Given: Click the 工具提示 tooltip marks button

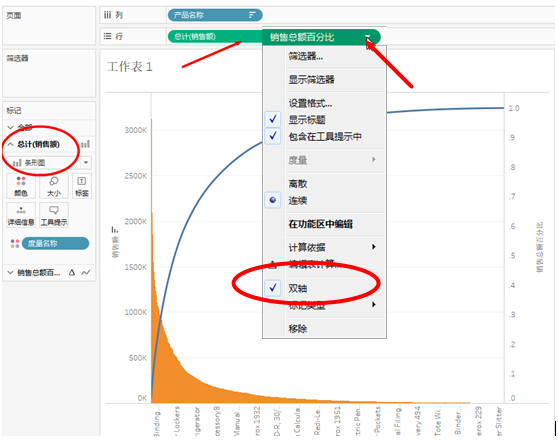Looking at the screenshot, I should 54,215.
